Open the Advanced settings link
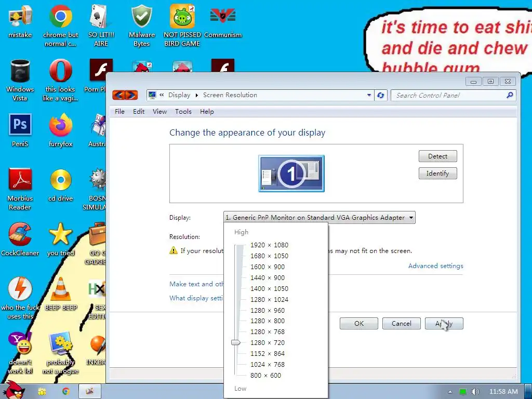The height and width of the screenshot is (399, 532). pyautogui.click(x=436, y=265)
